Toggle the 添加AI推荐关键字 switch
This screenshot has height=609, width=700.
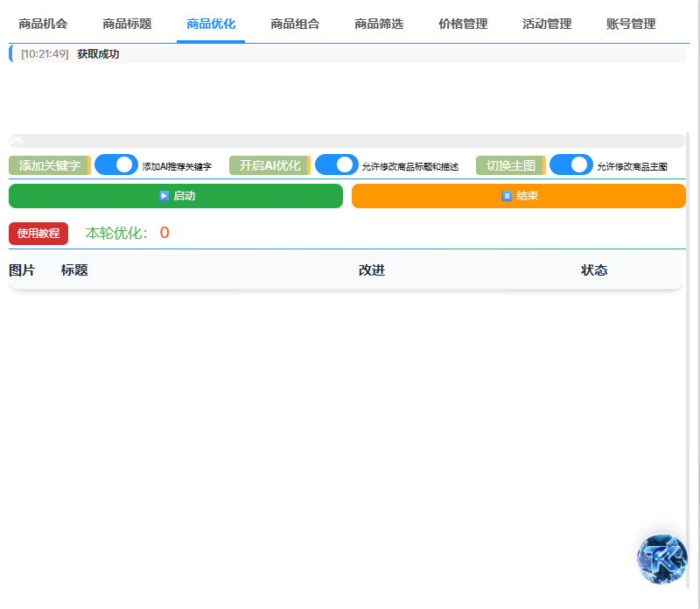[x=116, y=164]
